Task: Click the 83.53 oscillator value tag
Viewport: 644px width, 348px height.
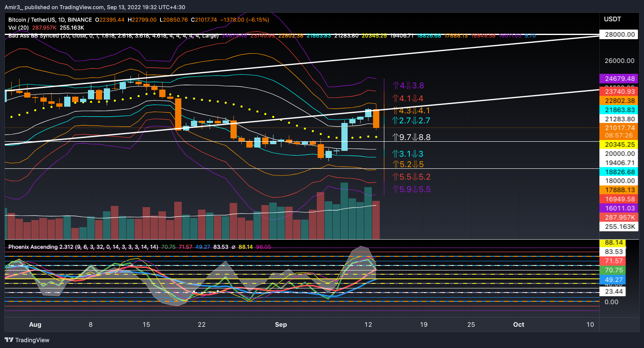Action: (x=613, y=252)
